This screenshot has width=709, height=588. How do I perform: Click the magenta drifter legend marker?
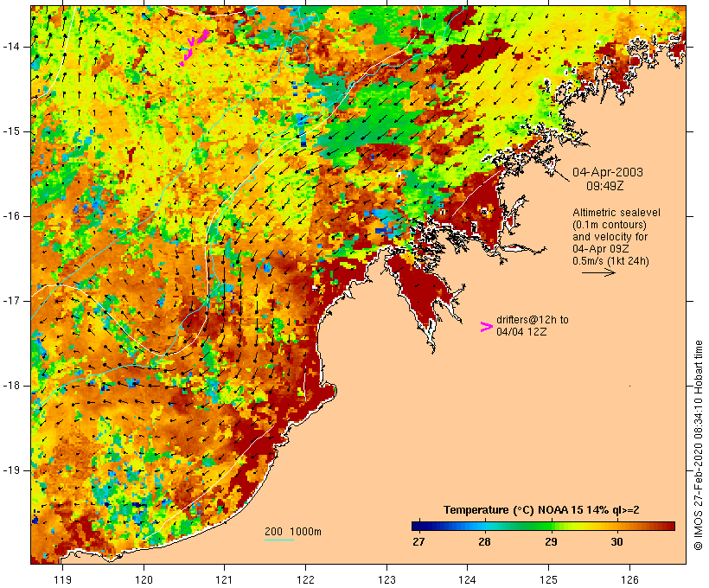(486, 327)
